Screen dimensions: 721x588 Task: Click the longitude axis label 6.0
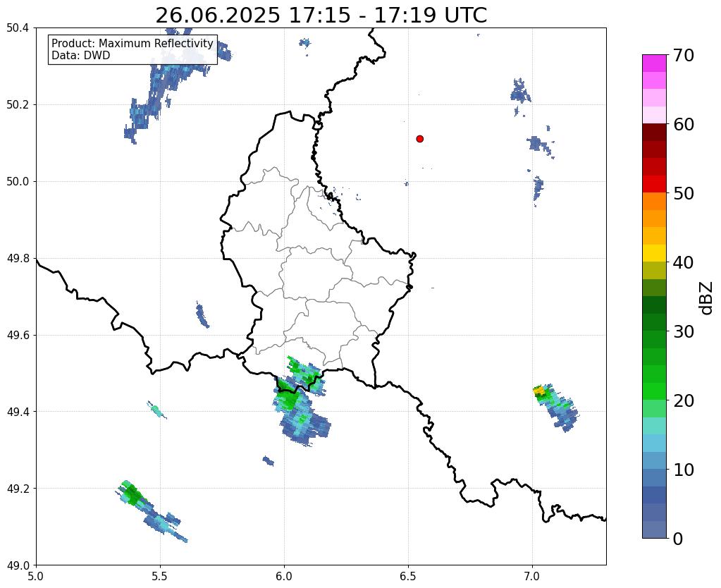pos(284,577)
